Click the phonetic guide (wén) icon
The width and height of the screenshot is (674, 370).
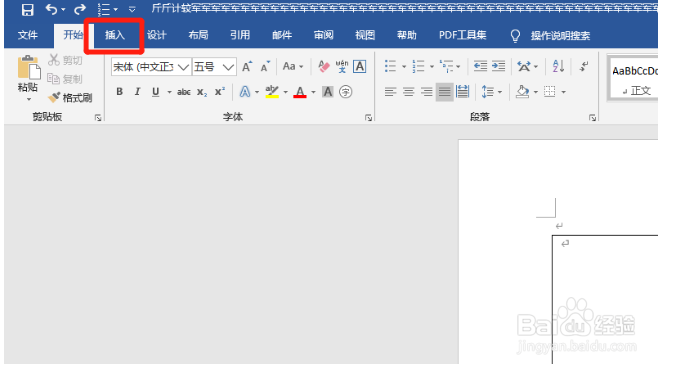(x=342, y=66)
